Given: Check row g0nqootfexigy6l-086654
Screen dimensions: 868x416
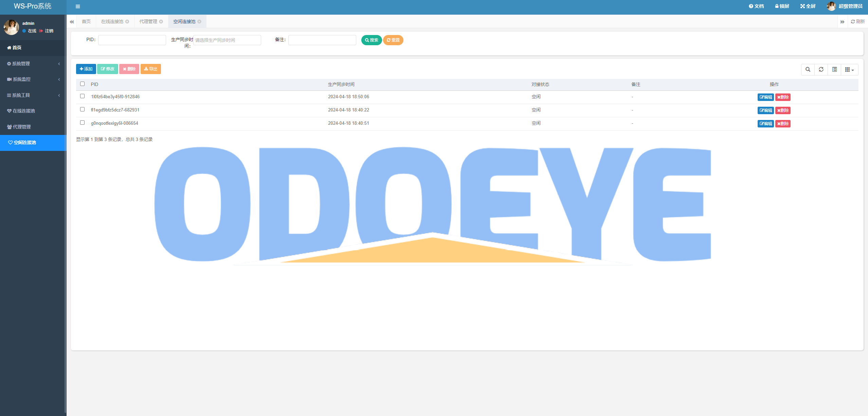Looking at the screenshot, I should click(x=82, y=123).
